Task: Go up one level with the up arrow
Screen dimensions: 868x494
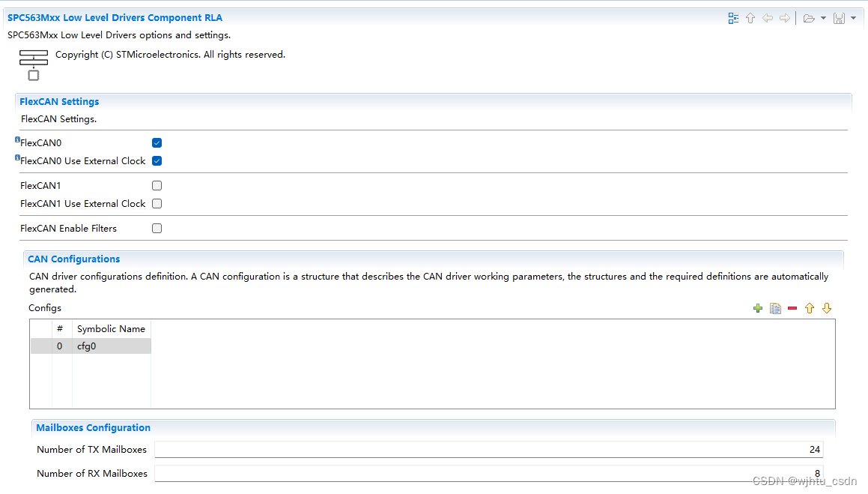Action: coord(750,18)
